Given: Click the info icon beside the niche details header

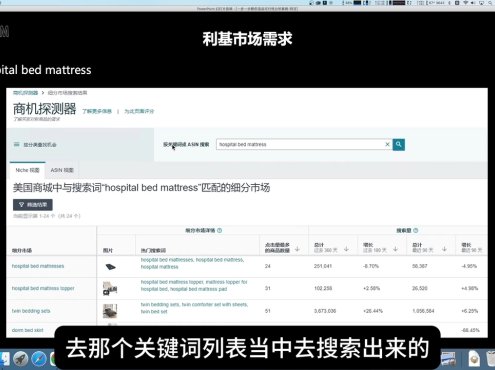Looking at the screenshot, I should coord(220,230).
